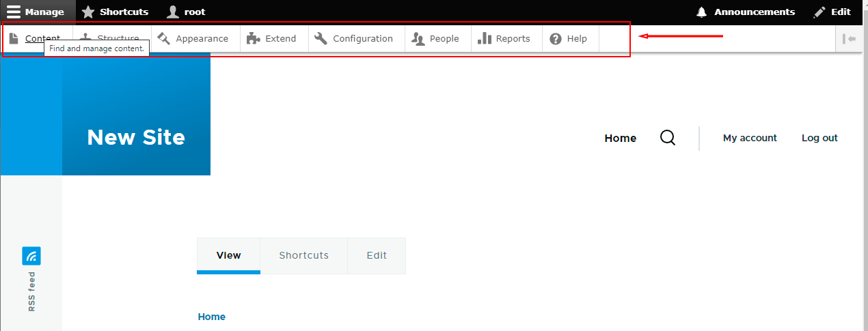Image resolution: width=868 pixels, height=331 pixels.
Task: Click the pencil Edit icon in toolbar
Action: (x=819, y=12)
